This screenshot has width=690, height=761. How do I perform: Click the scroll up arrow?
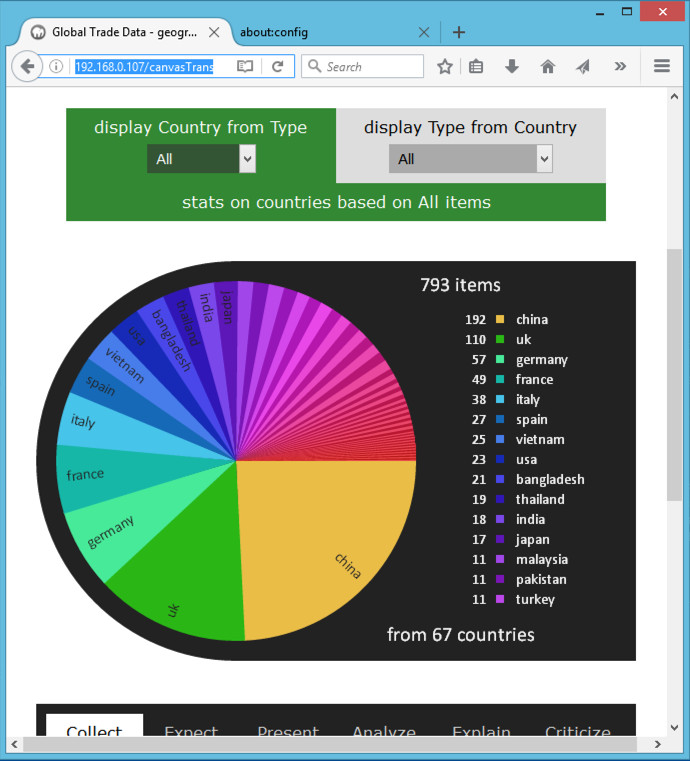(x=674, y=96)
